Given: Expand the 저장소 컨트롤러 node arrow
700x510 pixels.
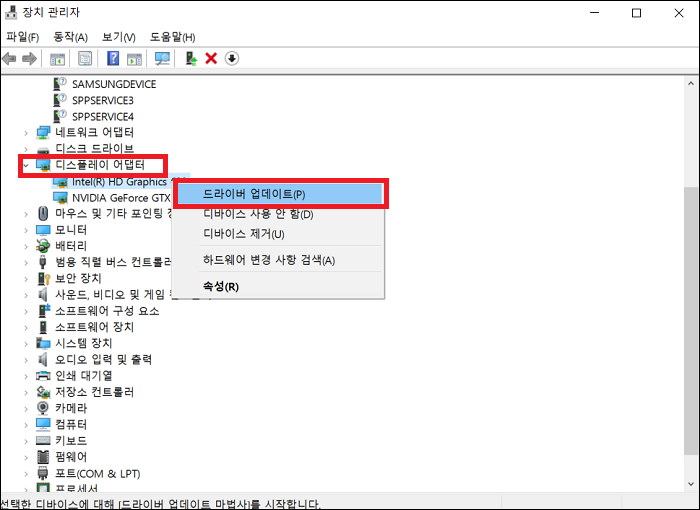Looking at the screenshot, I should (26, 392).
